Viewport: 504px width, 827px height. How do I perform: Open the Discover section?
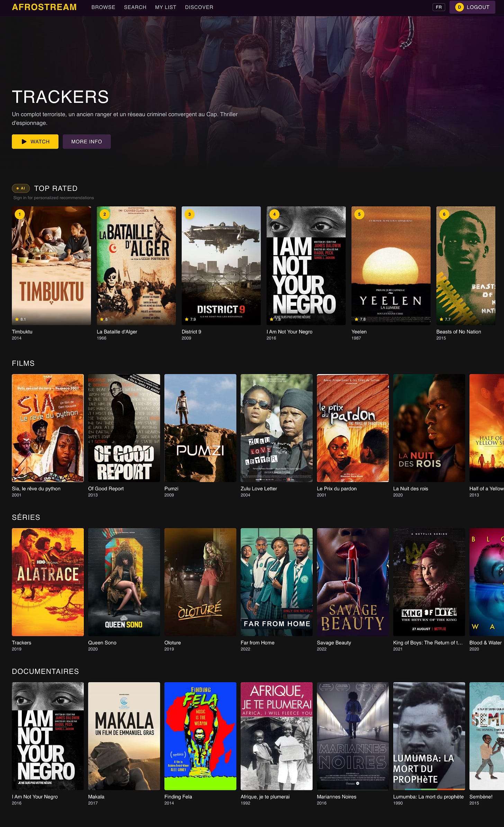[x=199, y=7]
